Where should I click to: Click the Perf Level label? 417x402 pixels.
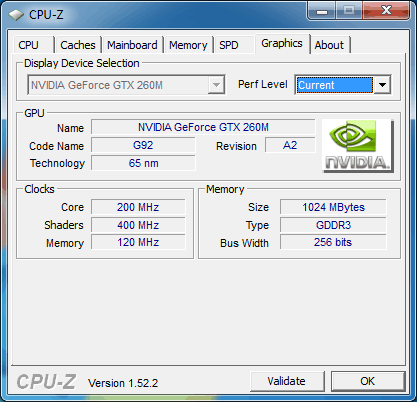(x=263, y=84)
